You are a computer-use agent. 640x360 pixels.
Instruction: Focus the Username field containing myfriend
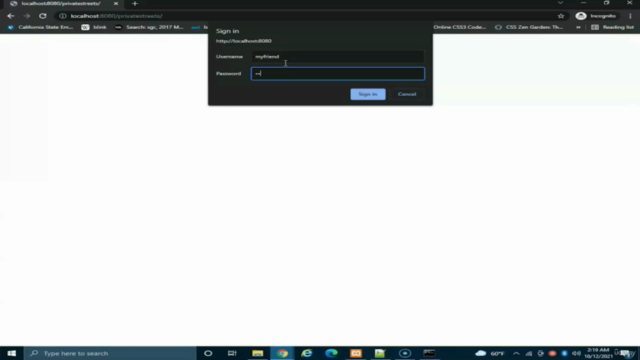point(338,57)
